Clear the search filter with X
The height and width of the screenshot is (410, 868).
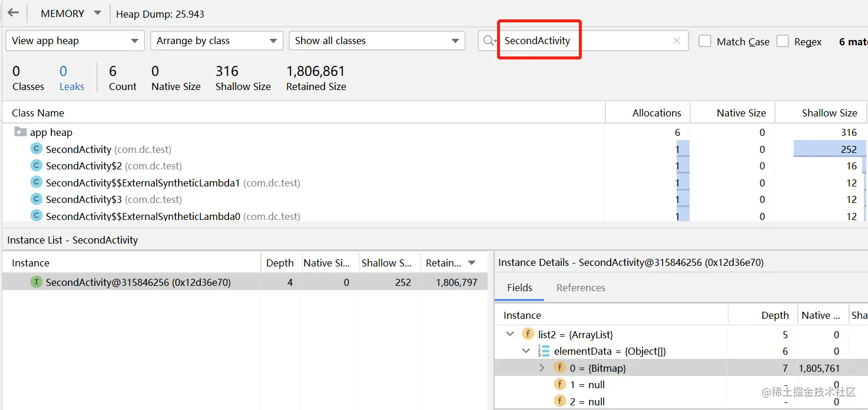677,41
